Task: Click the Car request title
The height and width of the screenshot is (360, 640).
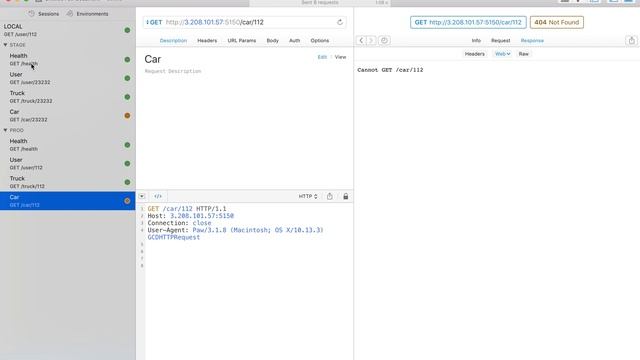Action: point(153,59)
